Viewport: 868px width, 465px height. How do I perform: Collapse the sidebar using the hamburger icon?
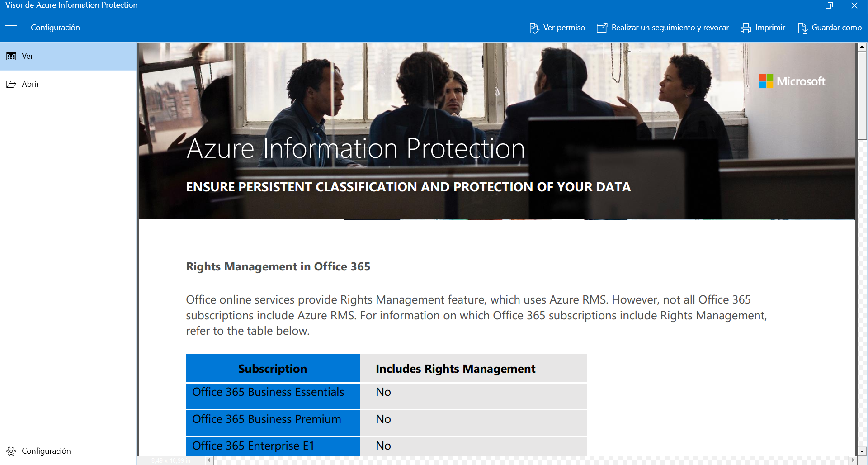pos(11,28)
